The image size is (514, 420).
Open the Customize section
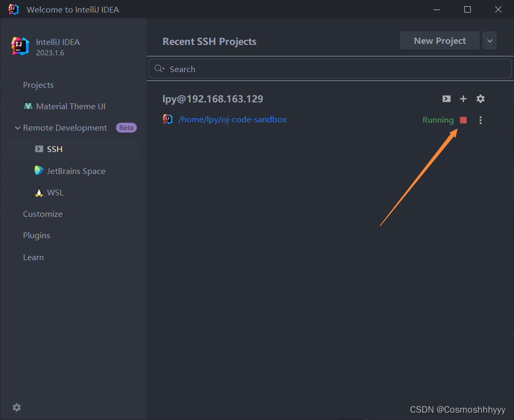tap(43, 214)
